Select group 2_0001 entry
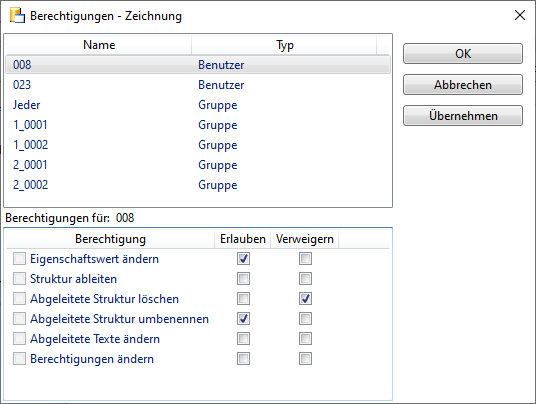Viewport: 536px width, 404px height. pos(198,165)
